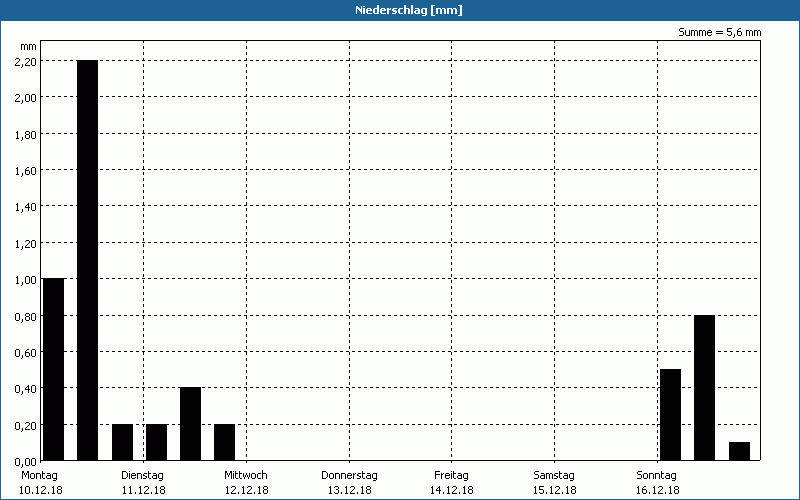Click the 1,00 y-axis value
Viewport: 800px width, 500px height.
tap(26, 280)
